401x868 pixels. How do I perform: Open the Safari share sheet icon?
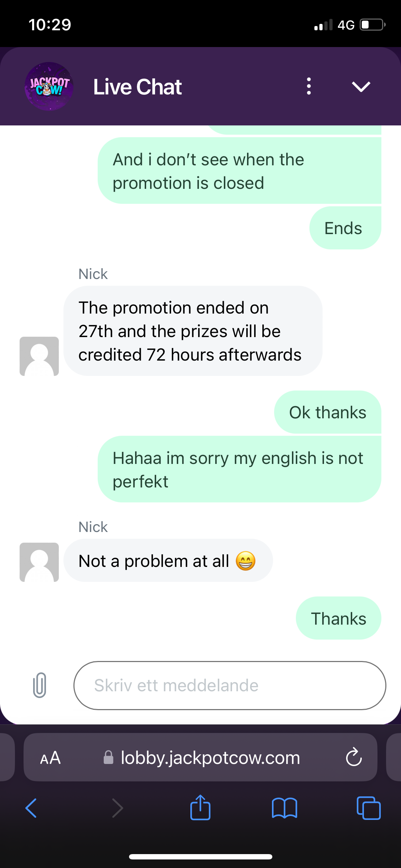[x=200, y=807]
